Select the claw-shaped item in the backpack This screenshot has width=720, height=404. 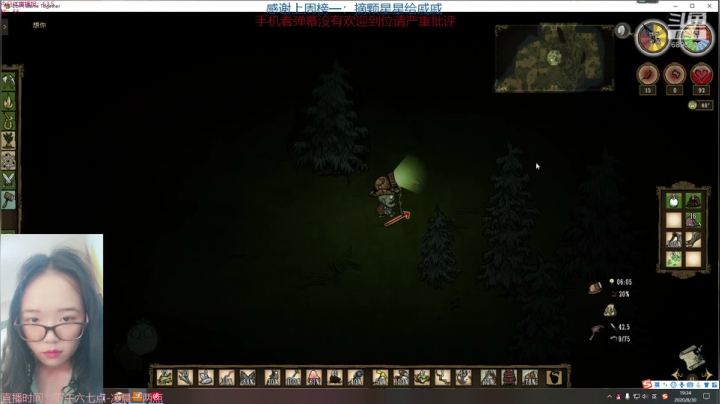(693, 240)
